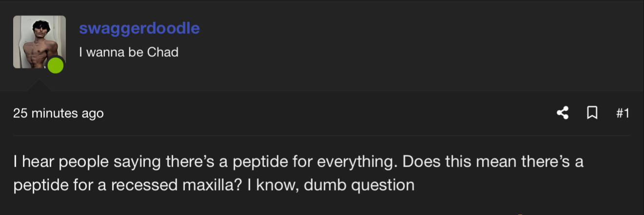Click the first line of the post text

click(299, 162)
